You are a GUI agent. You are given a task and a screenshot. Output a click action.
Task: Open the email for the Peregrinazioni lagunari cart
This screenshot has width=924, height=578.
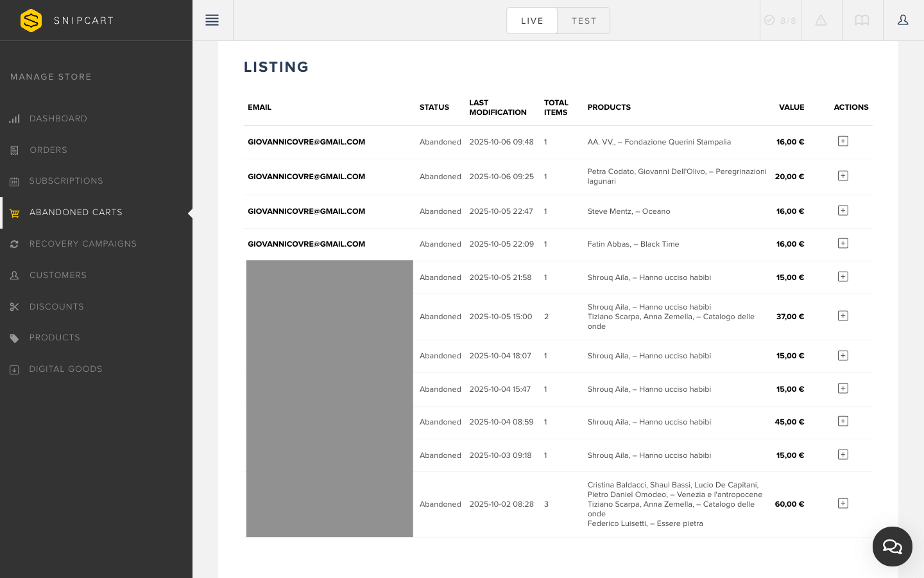coord(306,177)
